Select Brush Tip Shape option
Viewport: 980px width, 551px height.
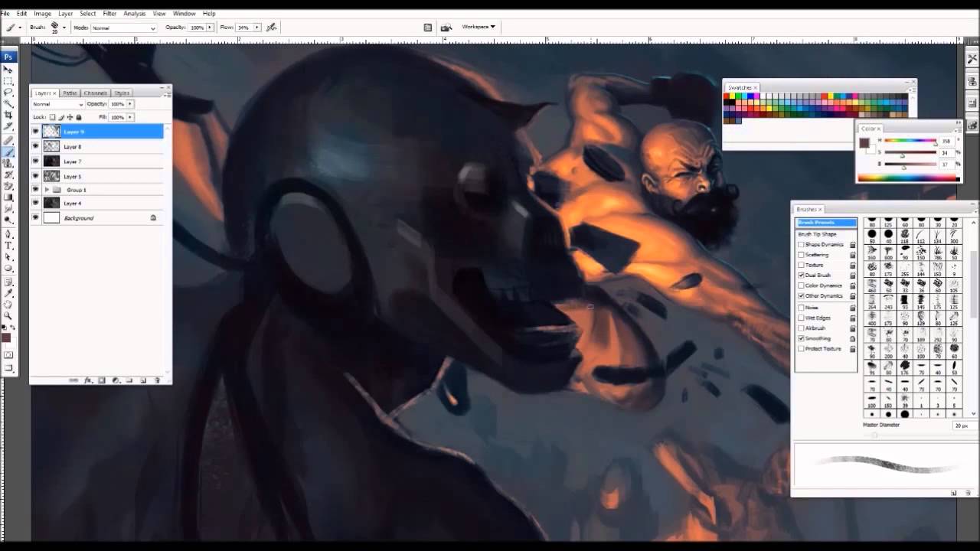pos(818,234)
